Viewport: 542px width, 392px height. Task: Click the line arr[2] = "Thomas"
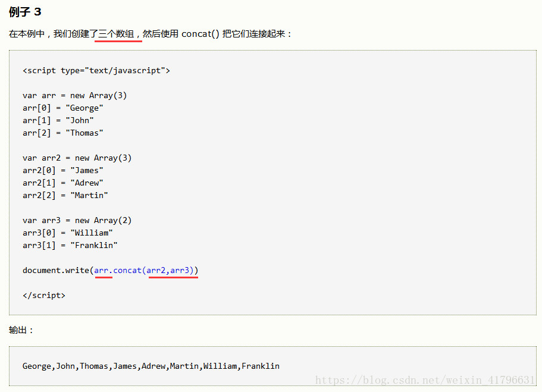[x=63, y=133]
